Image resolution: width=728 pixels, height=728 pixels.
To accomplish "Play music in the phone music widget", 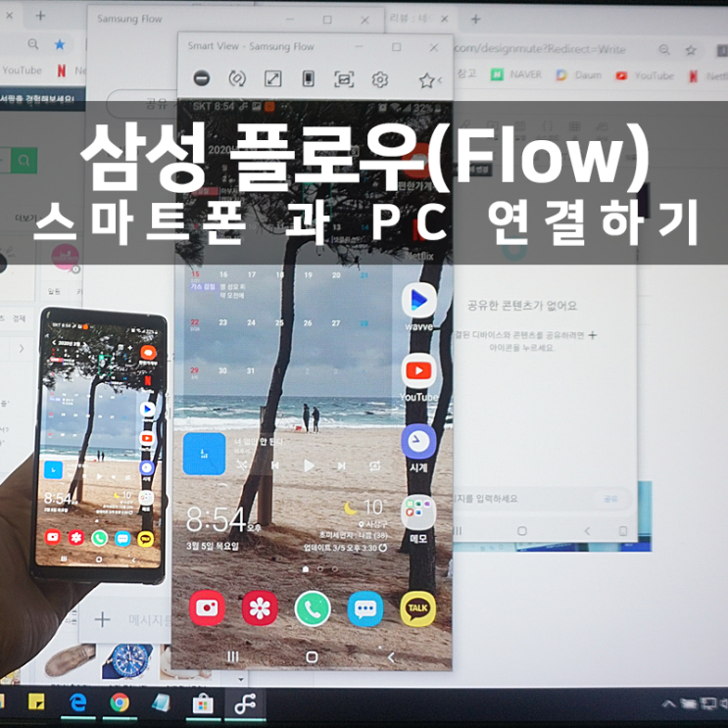I will [x=309, y=465].
